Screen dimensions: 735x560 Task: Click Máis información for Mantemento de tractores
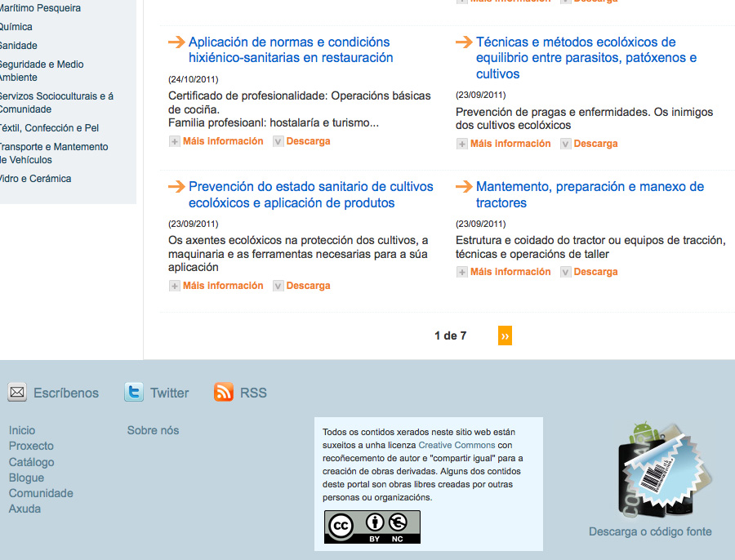tap(510, 272)
